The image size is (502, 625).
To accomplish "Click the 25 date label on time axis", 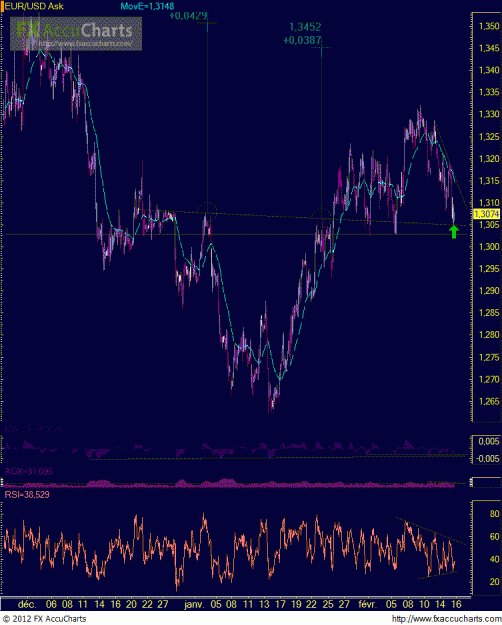I will (x=328, y=604).
